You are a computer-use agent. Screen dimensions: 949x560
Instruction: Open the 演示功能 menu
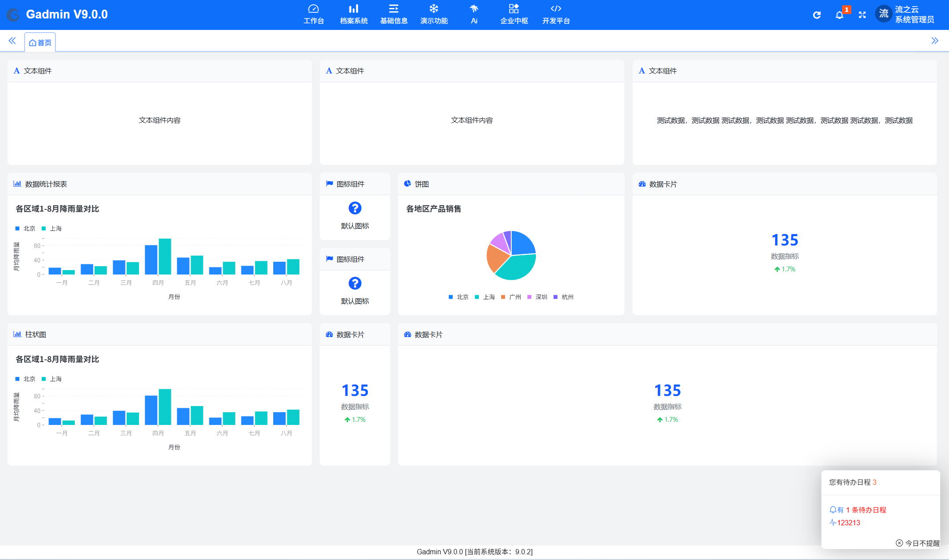[x=434, y=15]
